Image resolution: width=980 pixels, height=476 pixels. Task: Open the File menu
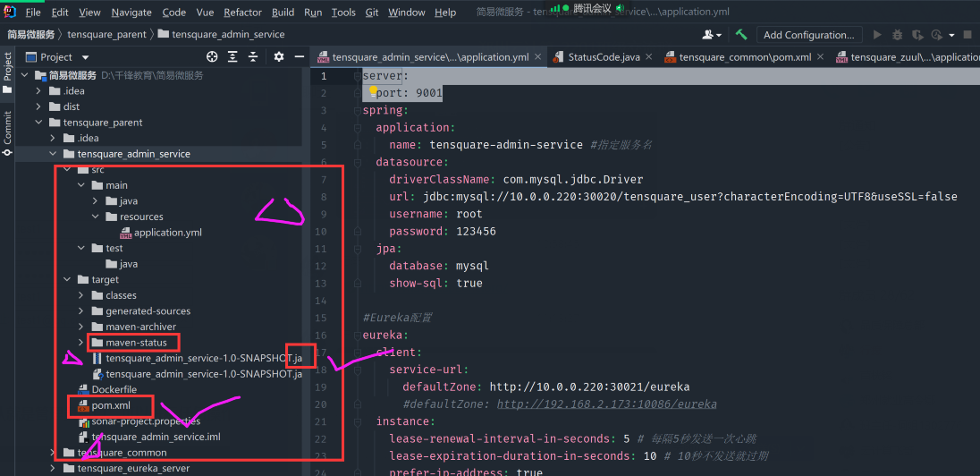click(x=33, y=13)
